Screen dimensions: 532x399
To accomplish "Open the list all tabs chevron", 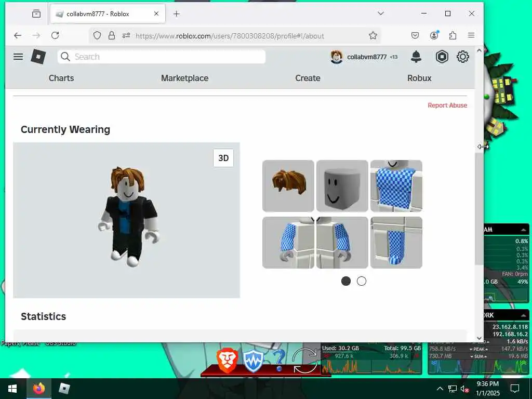I will (x=381, y=14).
